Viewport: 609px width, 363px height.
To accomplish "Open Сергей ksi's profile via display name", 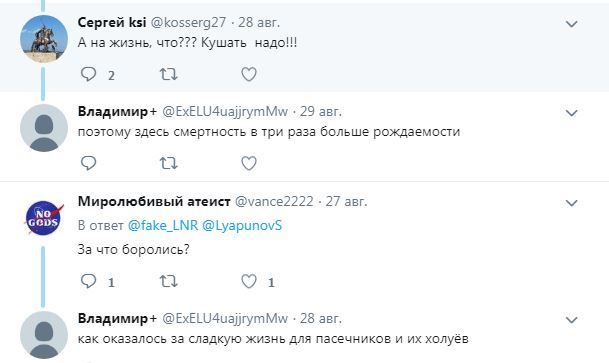I will pyautogui.click(x=112, y=23).
